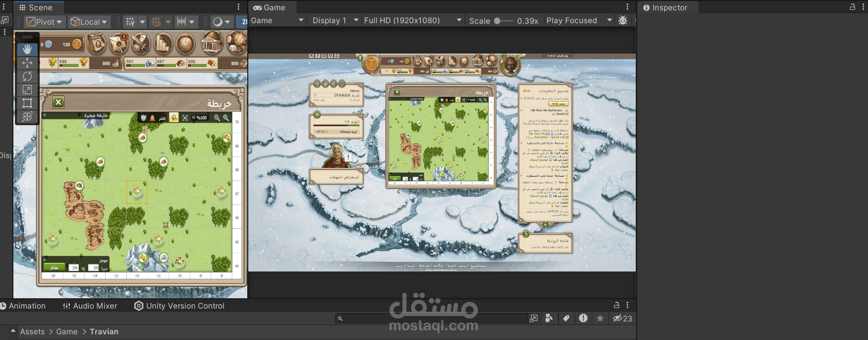
Task: Open the Inspector panel three-dot menu
Action: (x=863, y=7)
